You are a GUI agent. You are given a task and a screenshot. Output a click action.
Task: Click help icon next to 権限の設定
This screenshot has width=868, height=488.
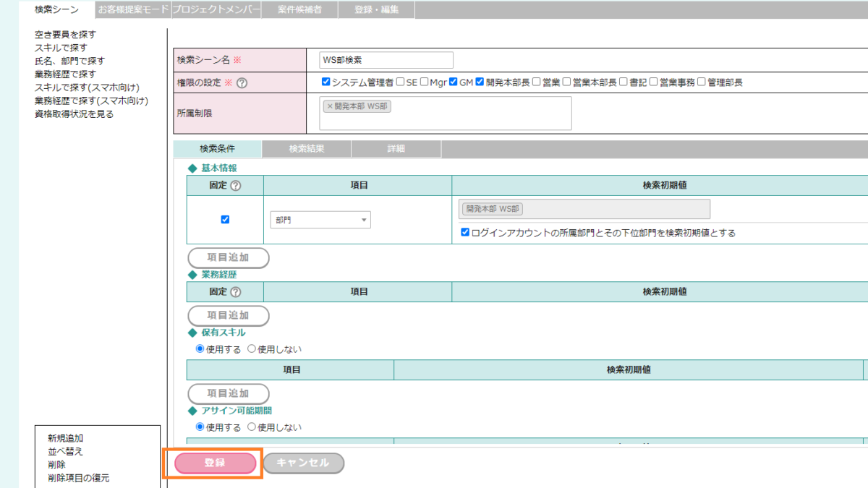[242, 83]
